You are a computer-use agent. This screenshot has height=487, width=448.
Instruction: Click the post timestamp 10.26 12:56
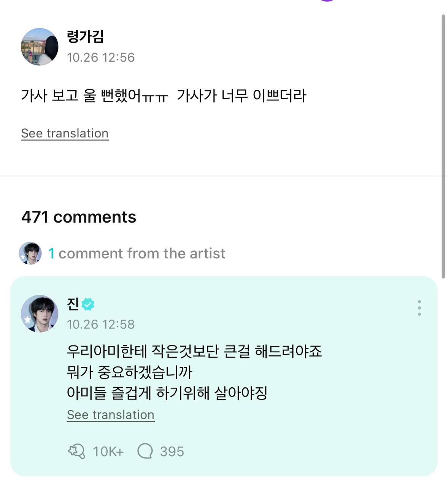coord(101,57)
